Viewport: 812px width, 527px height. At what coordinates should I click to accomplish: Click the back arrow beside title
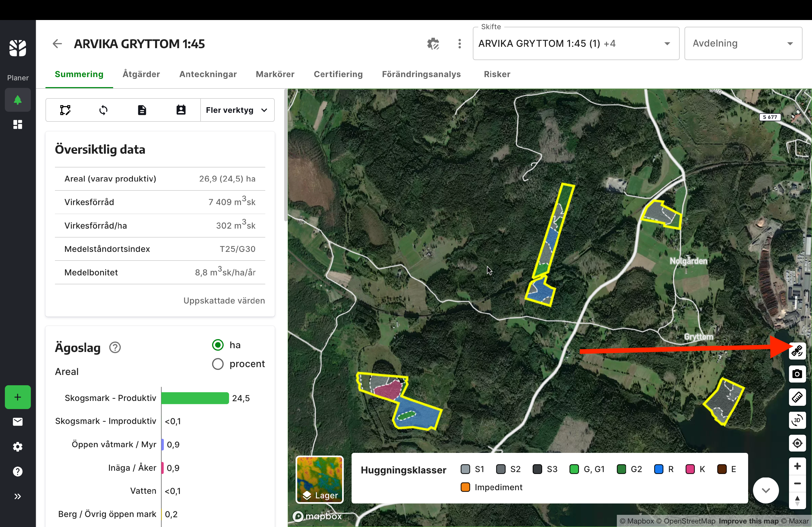click(x=57, y=44)
